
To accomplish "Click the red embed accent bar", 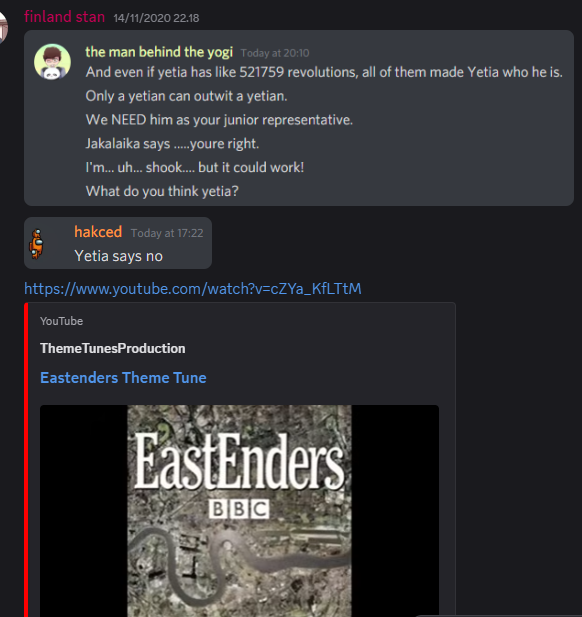I will [x=26, y=460].
